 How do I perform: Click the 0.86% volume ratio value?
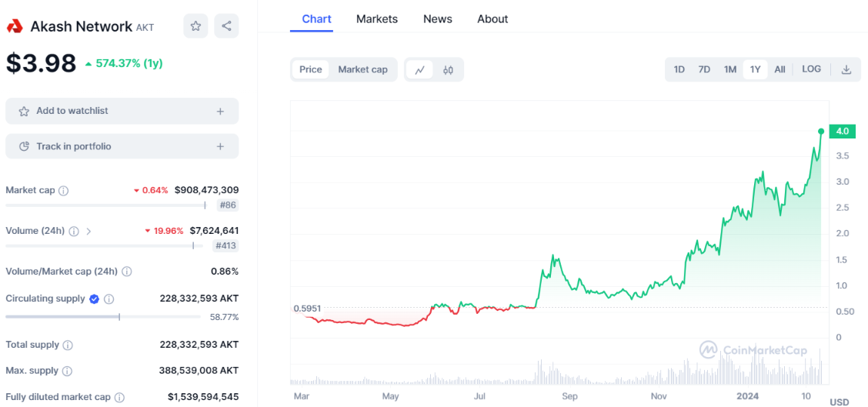pyautogui.click(x=225, y=272)
